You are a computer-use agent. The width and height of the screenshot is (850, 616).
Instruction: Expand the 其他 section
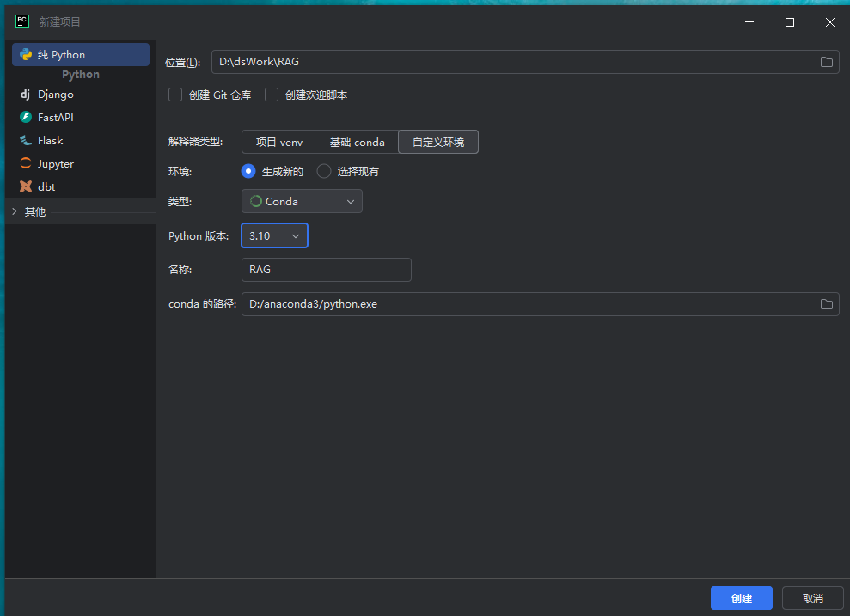pos(15,211)
